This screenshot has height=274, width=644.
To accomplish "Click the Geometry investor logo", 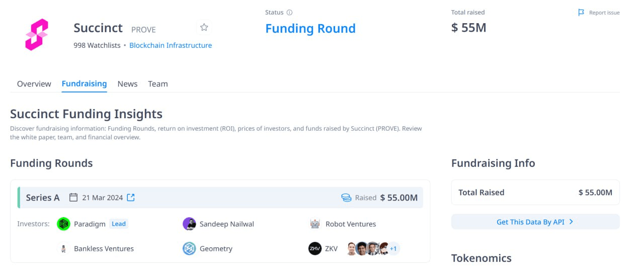I will pyautogui.click(x=189, y=248).
